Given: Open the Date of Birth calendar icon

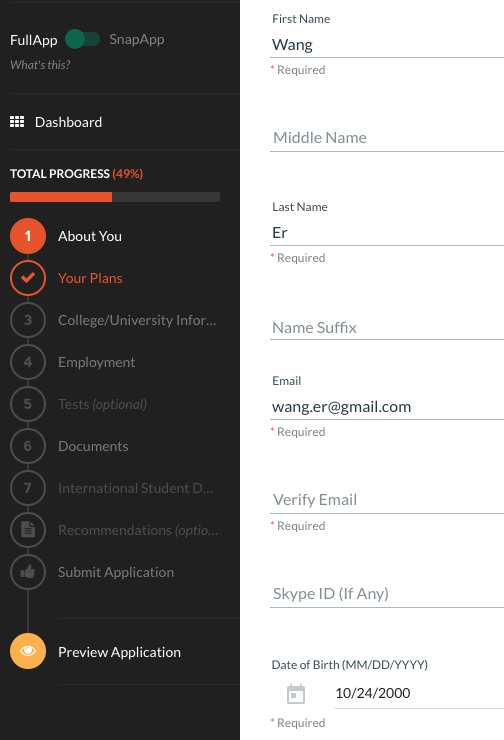Looking at the screenshot, I should point(296,694).
